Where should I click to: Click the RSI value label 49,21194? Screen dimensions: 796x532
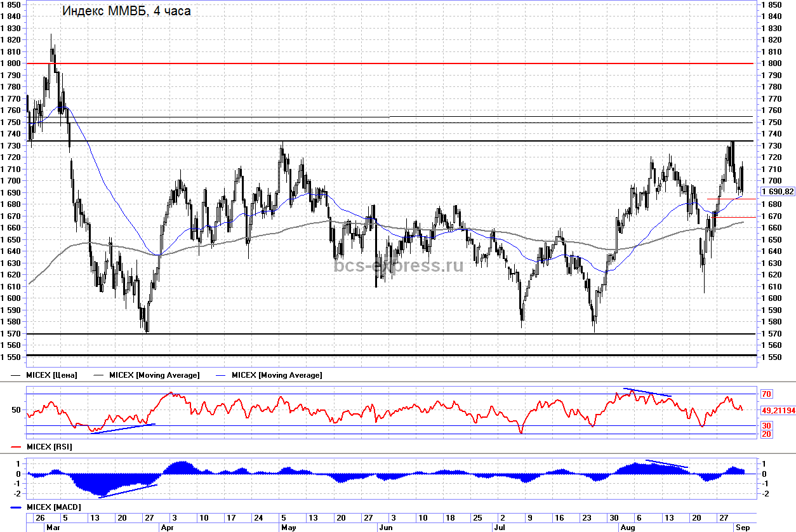(x=778, y=410)
